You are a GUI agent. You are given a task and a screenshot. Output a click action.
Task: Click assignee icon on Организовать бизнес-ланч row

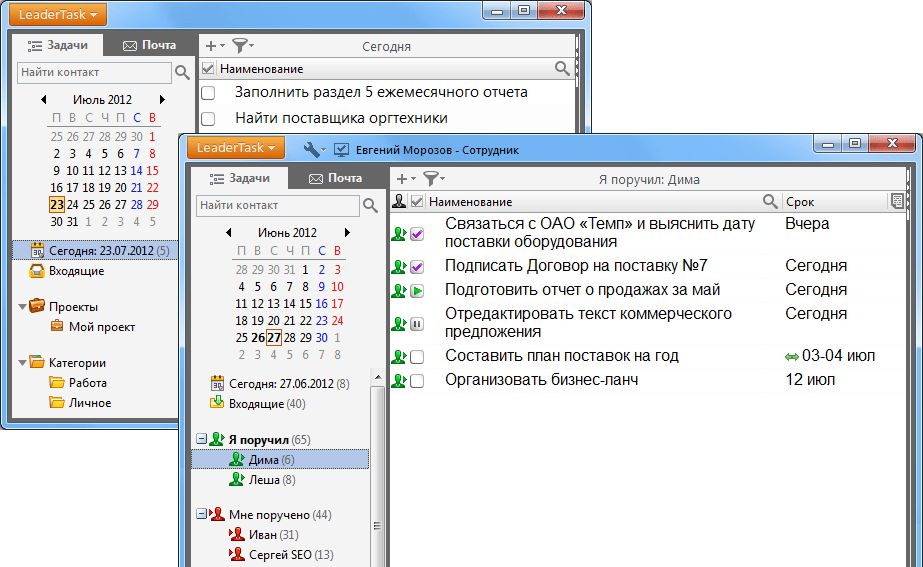tap(399, 381)
